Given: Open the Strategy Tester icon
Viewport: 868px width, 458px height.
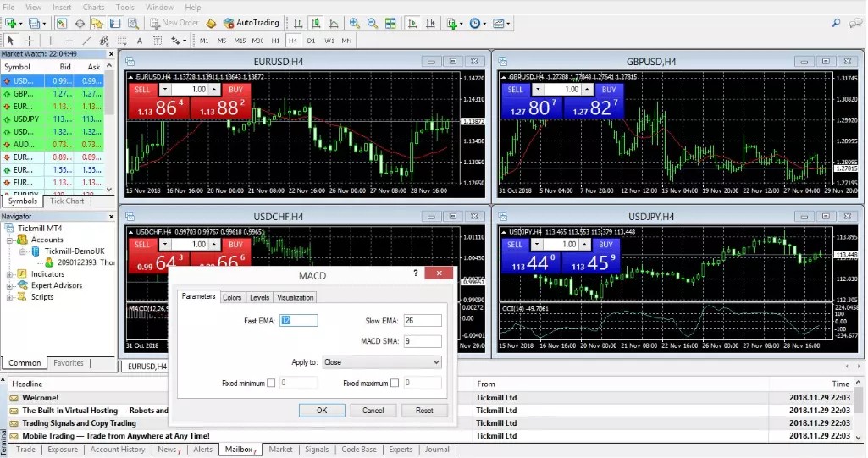Looking at the screenshot, I should pos(133,23).
